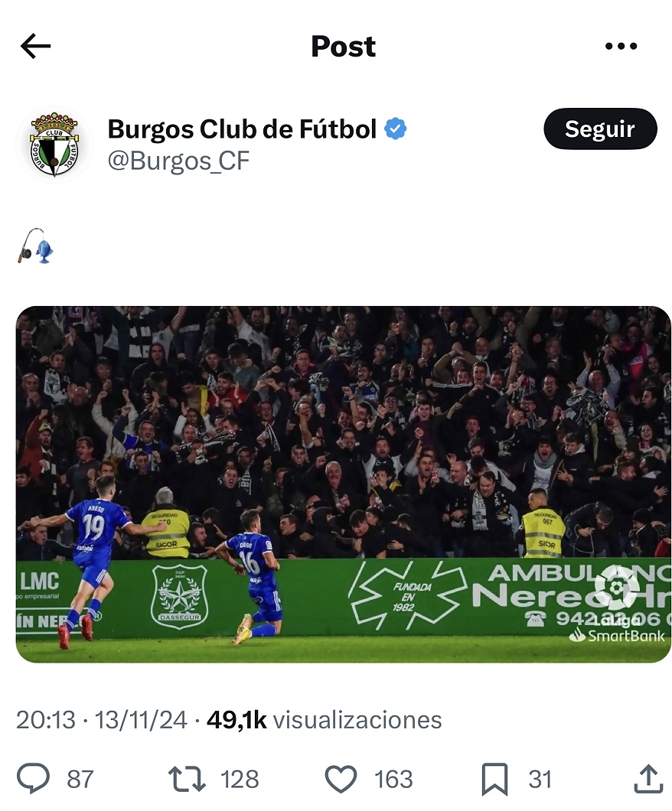View the 128 reposts count

pos(240,779)
